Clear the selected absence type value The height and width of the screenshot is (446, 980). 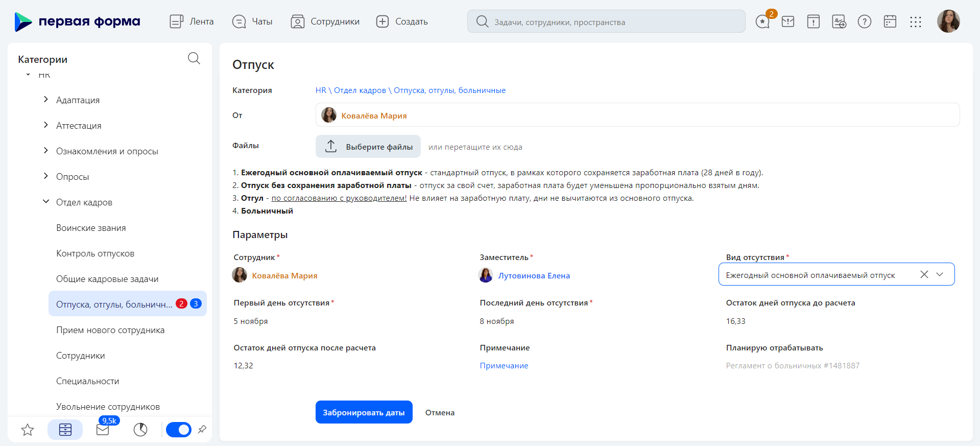click(924, 274)
